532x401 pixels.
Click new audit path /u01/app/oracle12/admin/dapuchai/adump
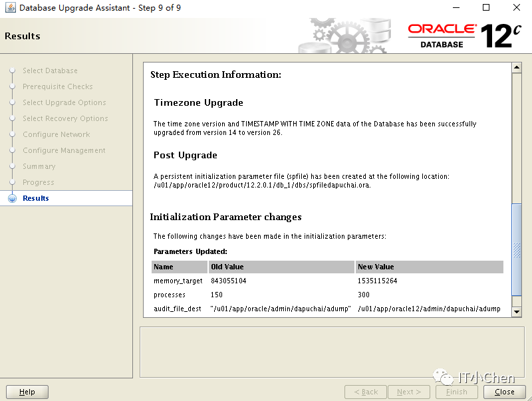pos(429,309)
